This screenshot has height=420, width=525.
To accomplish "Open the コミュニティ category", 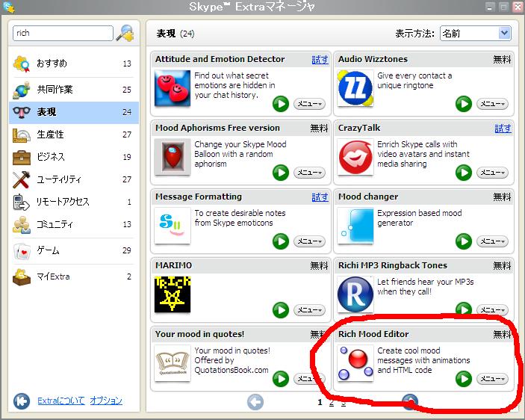I will (74, 224).
